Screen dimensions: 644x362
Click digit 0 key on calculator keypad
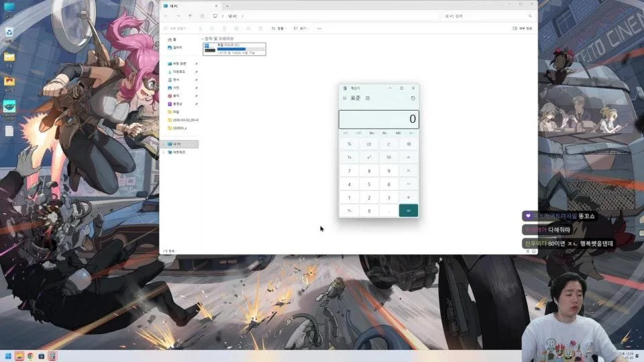(x=369, y=210)
